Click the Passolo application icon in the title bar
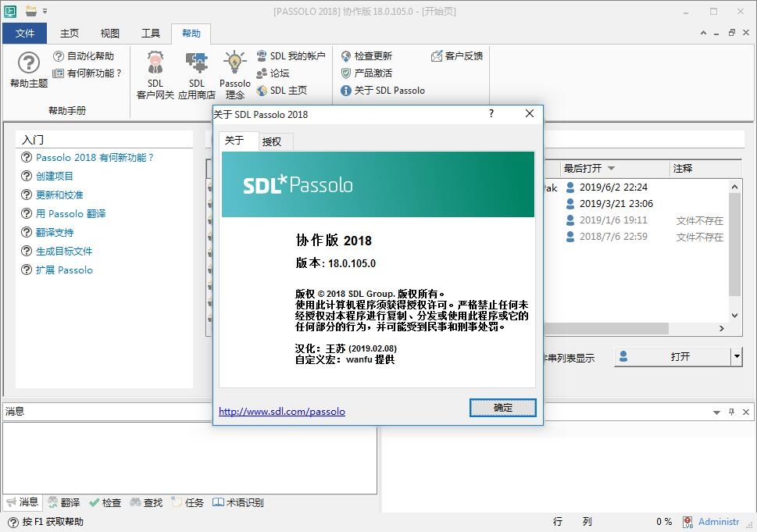This screenshot has height=532, width=757. click(x=10, y=11)
